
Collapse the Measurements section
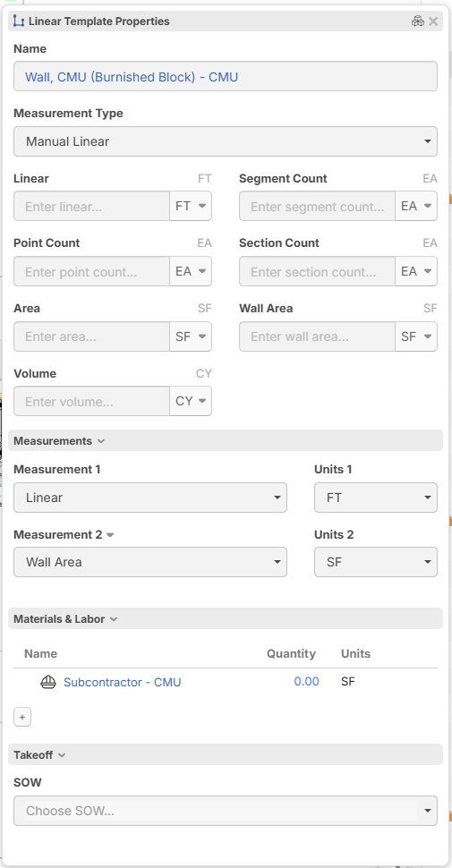tap(59, 440)
